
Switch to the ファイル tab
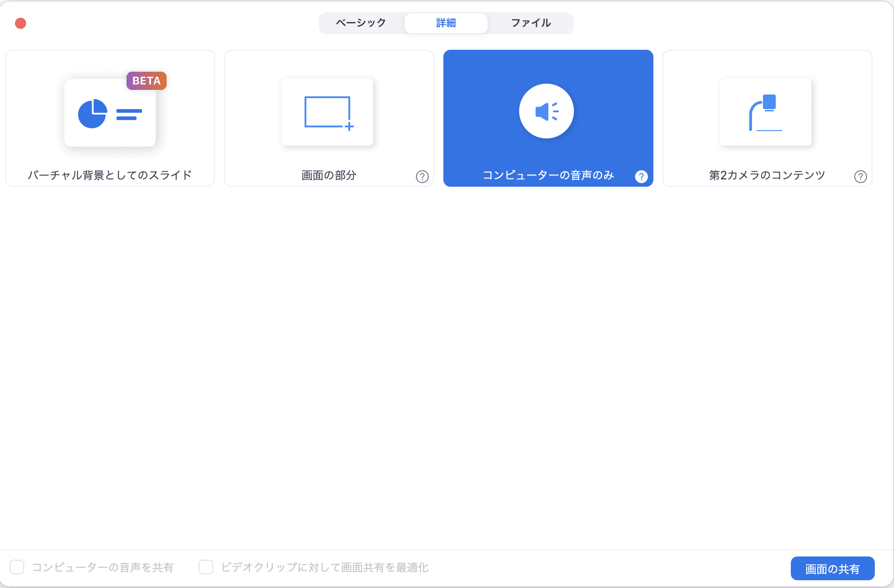[x=531, y=23]
